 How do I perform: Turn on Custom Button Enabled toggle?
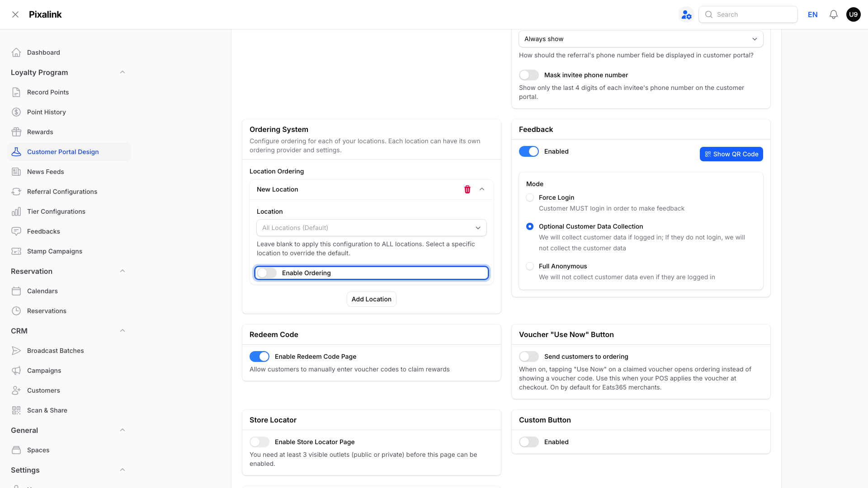(529, 442)
